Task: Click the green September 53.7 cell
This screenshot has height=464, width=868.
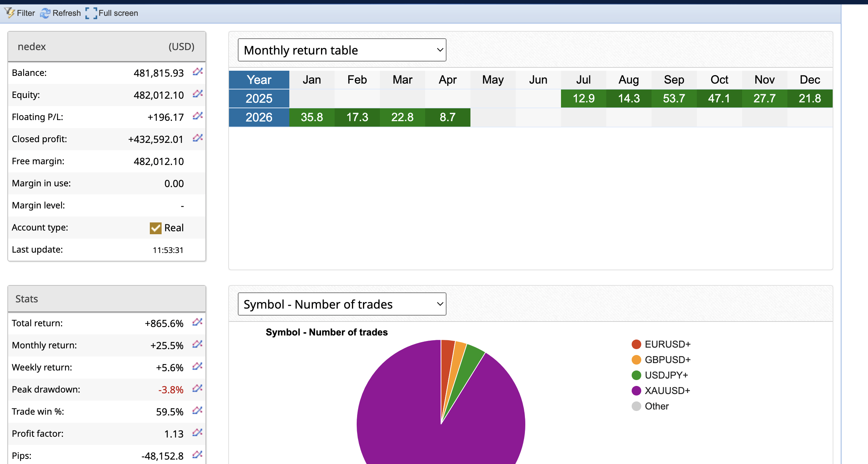Action: click(x=674, y=98)
